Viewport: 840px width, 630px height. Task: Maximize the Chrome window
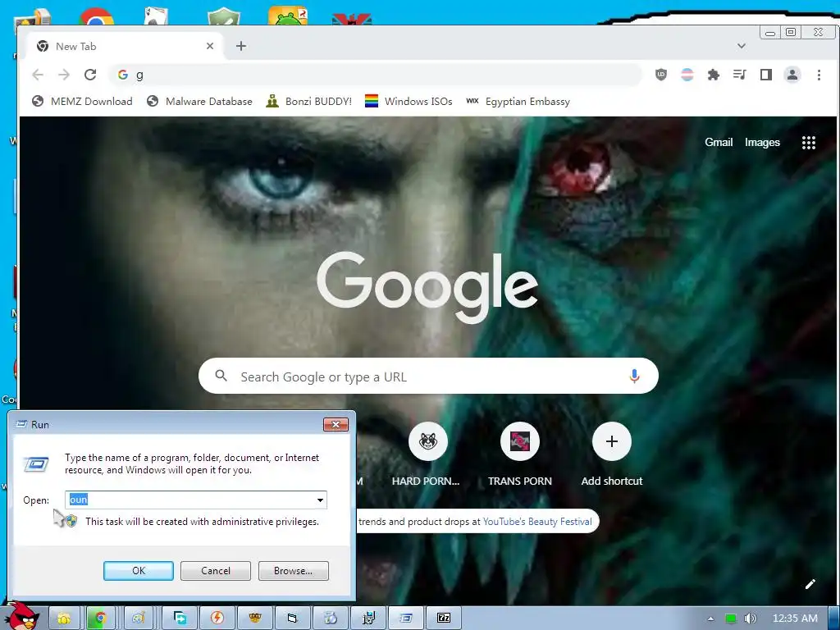(791, 32)
